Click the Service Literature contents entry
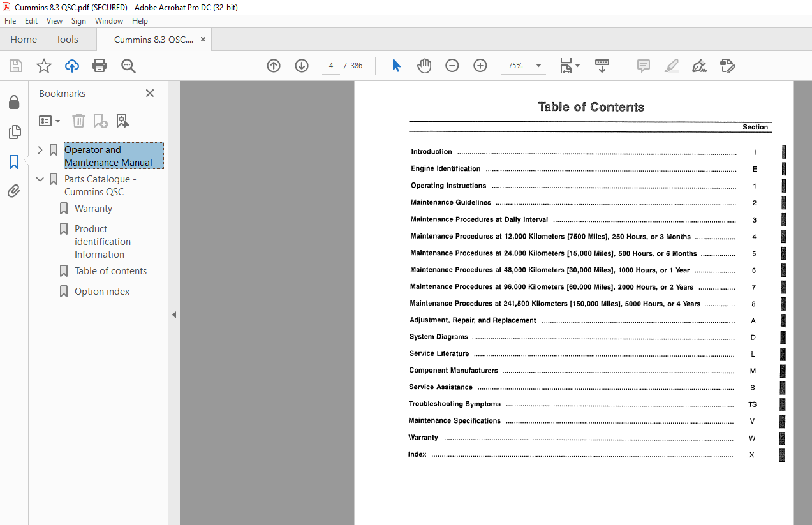Viewport: 812px width, 525px height. pyautogui.click(x=439, y=353)
